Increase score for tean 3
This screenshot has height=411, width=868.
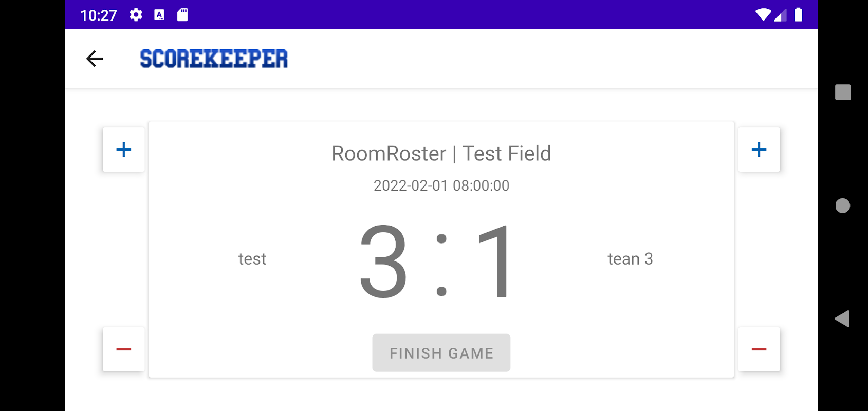point(759,150)
